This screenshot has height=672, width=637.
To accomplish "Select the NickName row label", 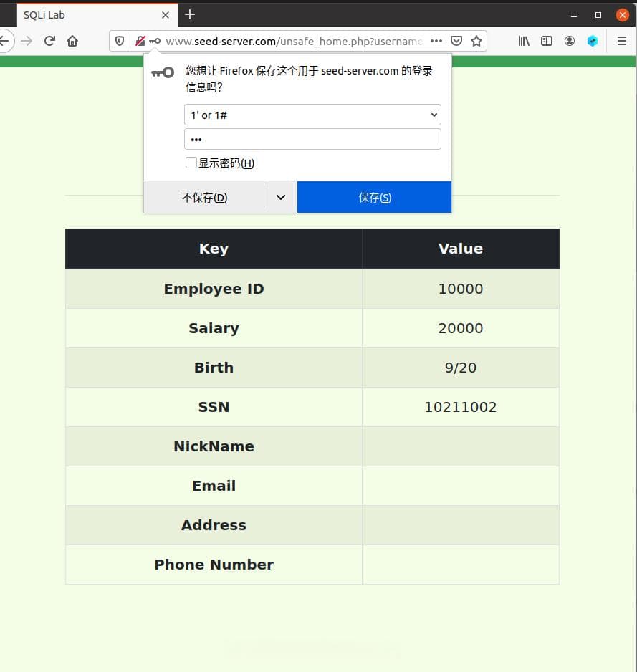I will [x=214, y=446].
